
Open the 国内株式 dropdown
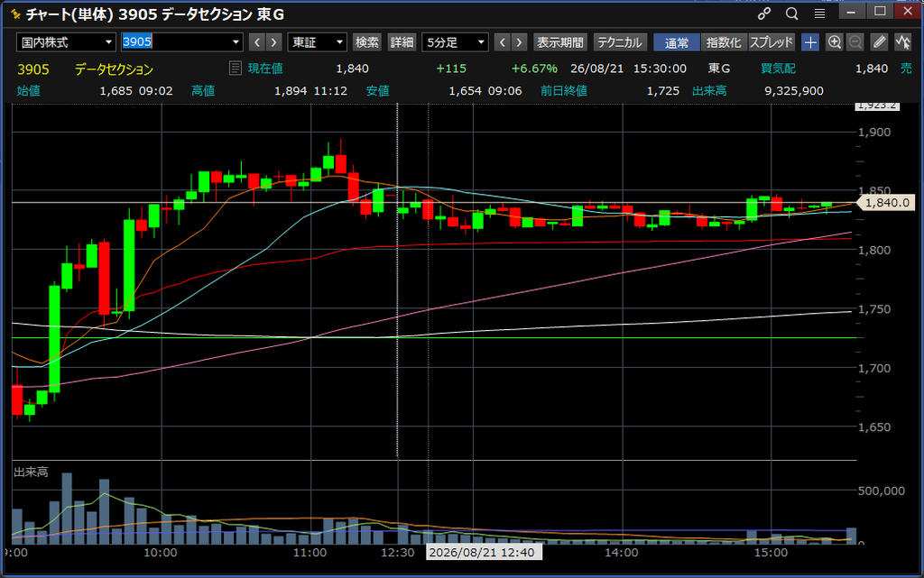65,42
